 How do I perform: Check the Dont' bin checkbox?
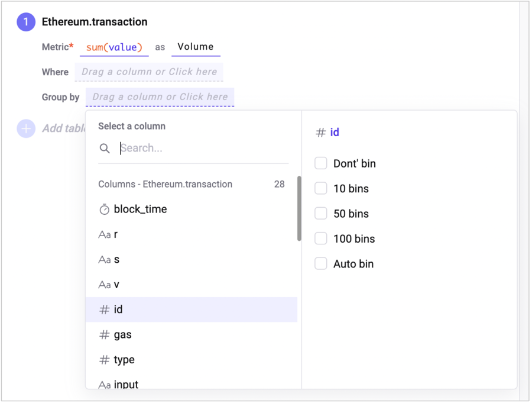(321, 163)
